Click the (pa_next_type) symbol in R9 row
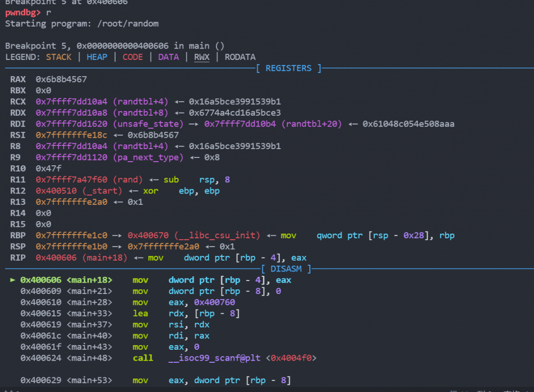The height and width of the screenshot is (392, 534). 148,157
